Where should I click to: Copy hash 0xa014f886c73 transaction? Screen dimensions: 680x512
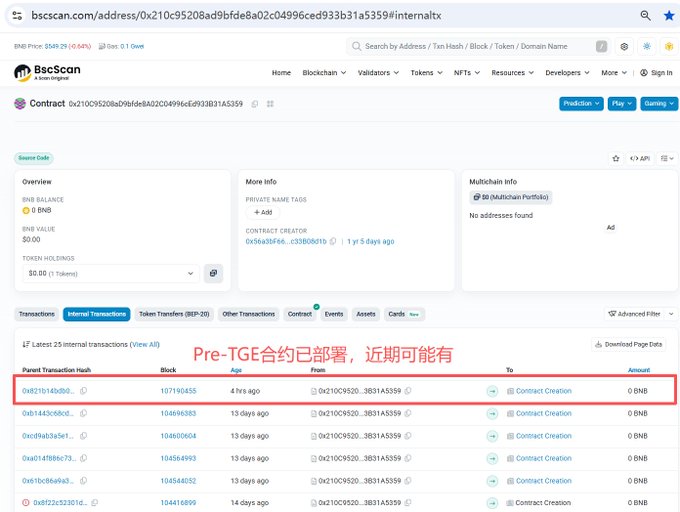coord(84,458)
